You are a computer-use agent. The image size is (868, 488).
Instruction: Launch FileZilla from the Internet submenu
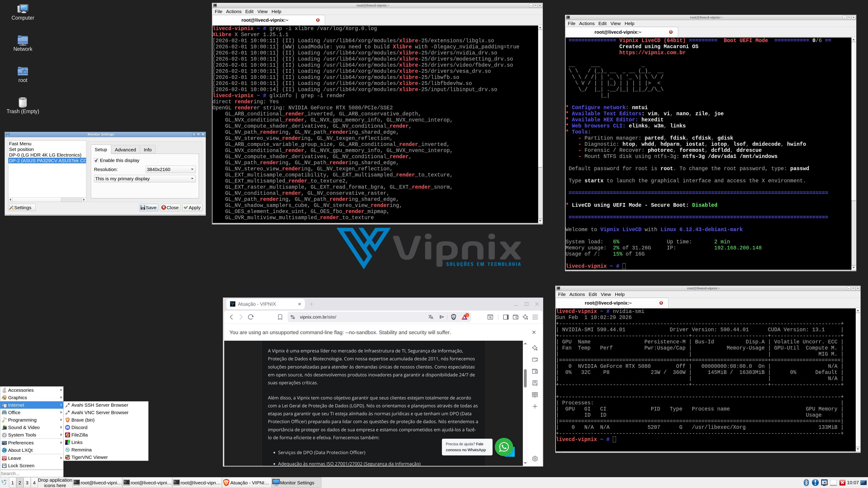pos(106,435)
